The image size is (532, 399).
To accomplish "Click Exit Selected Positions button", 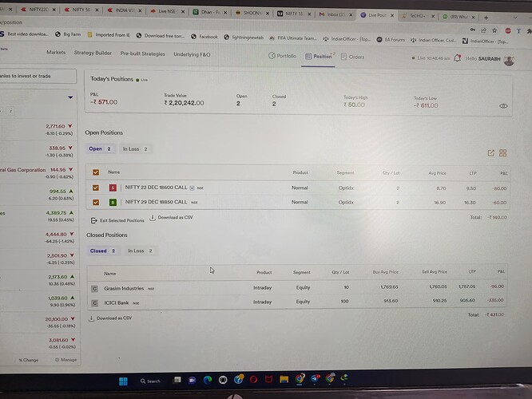I will pyautogui.click(x=117, y=220).
